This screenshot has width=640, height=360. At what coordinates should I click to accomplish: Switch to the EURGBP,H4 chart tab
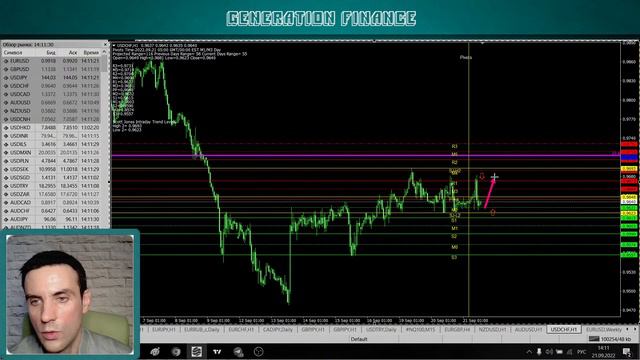coord(457,329)
